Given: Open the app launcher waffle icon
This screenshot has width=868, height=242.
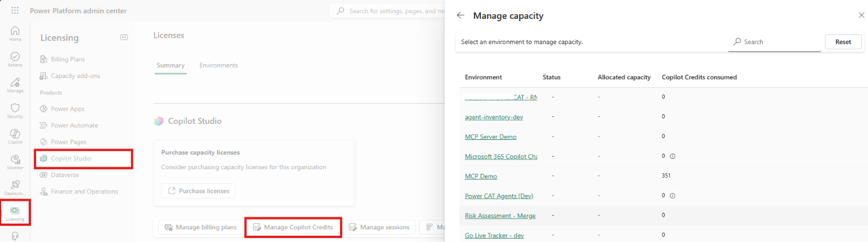Looking at the screenshot, I should [15, 10].
